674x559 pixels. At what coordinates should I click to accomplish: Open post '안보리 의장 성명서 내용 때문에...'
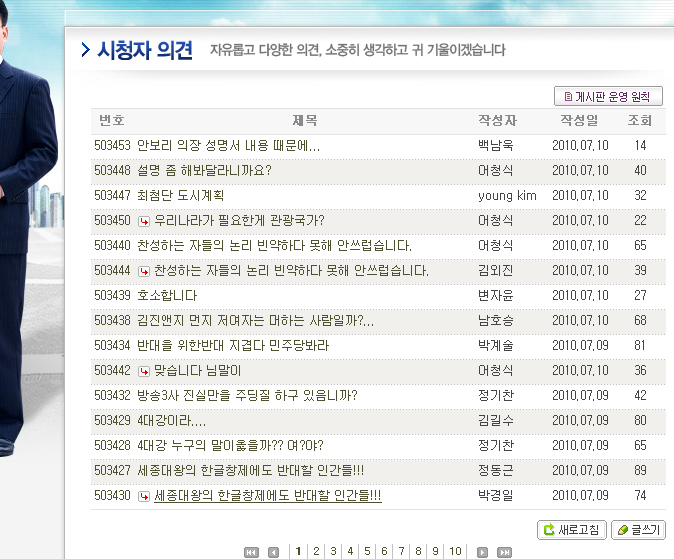(x=228, y=146)
